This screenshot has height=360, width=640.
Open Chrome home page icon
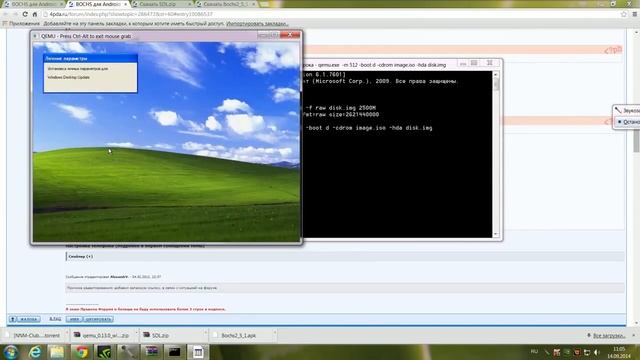click(x=35, y=14)
